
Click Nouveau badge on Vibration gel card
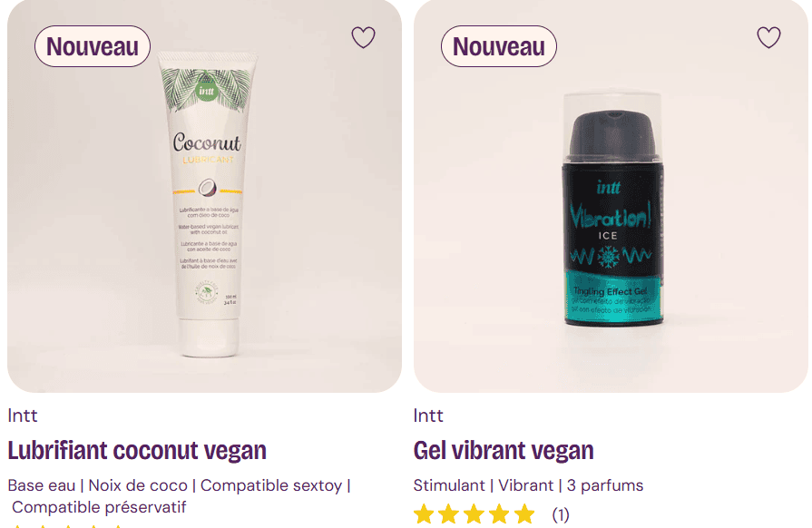pyautogui.click(x=499, y=46)
